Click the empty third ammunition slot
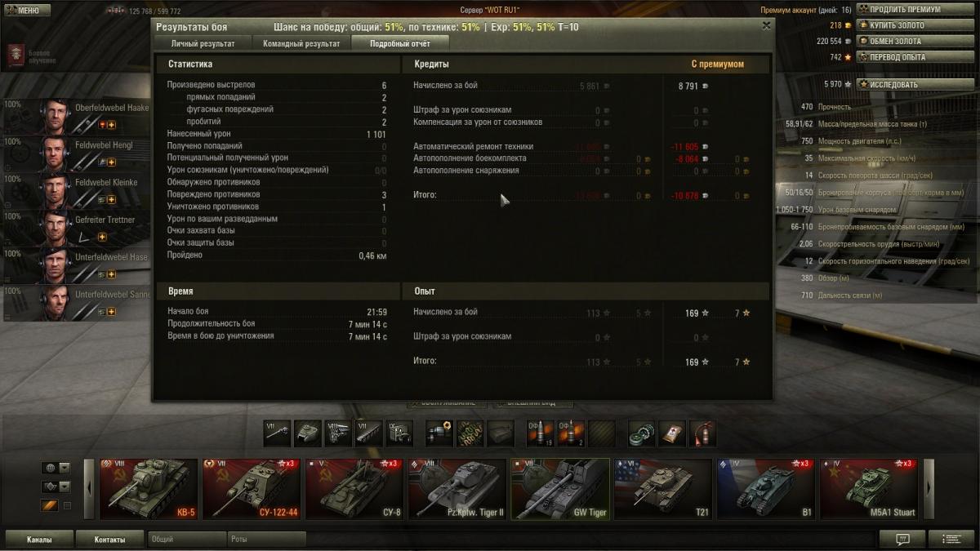Screen dimensions: 980x551 pos(601,433)
